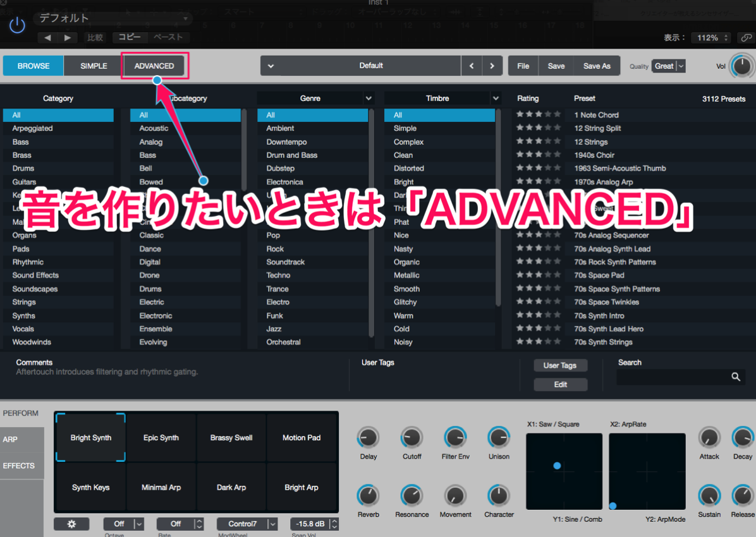The height and width of the screenshot is (537, 756).
Task: Select Strings in the Category list
Action: pyautogui.click(x=58, y=302)
